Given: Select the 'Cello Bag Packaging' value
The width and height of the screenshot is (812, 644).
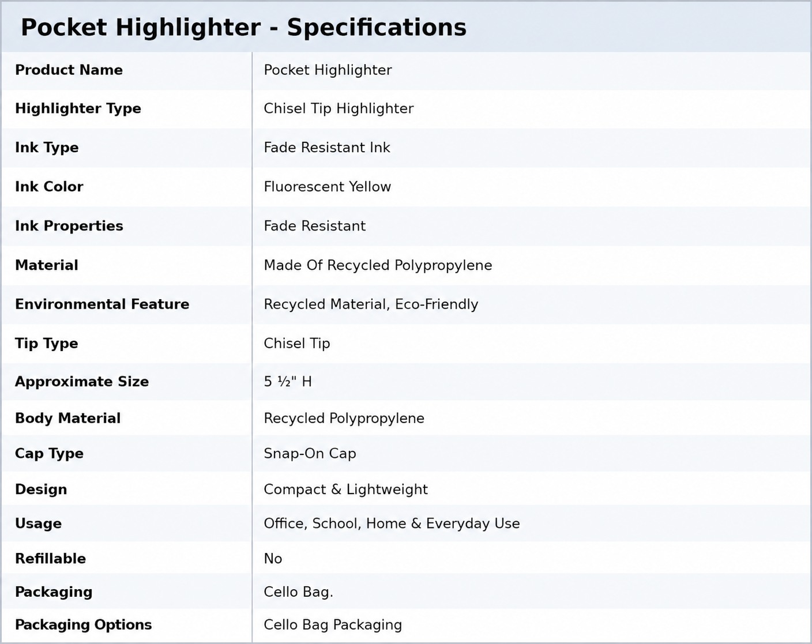Looking at the screenshot, I should pos(333,626).
